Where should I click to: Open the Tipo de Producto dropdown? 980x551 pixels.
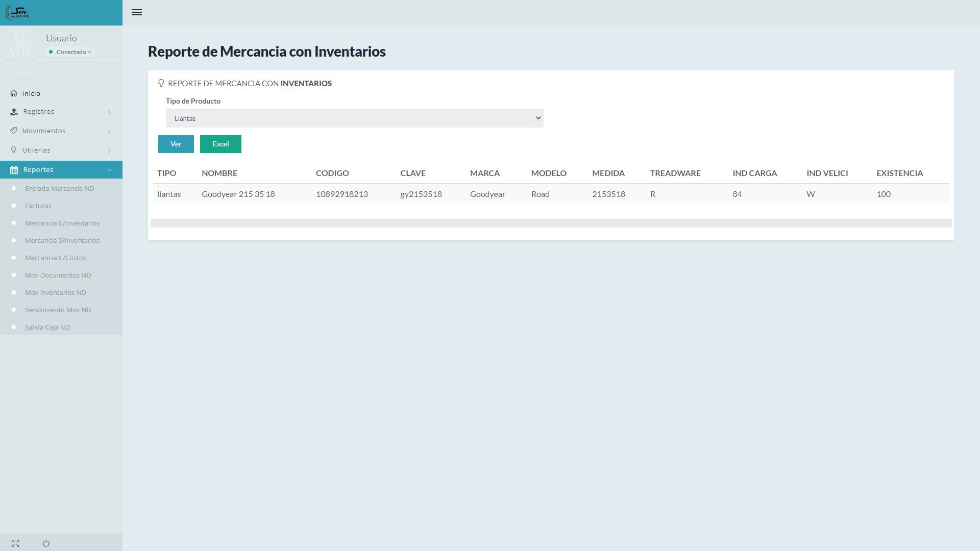point(354,118)
